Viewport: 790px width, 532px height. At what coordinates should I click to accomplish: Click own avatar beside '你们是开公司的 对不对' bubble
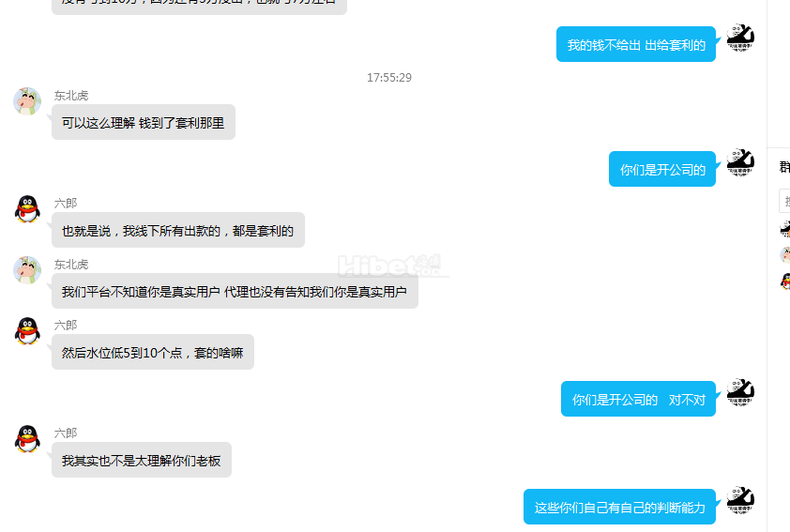click(x=740, y=392)
